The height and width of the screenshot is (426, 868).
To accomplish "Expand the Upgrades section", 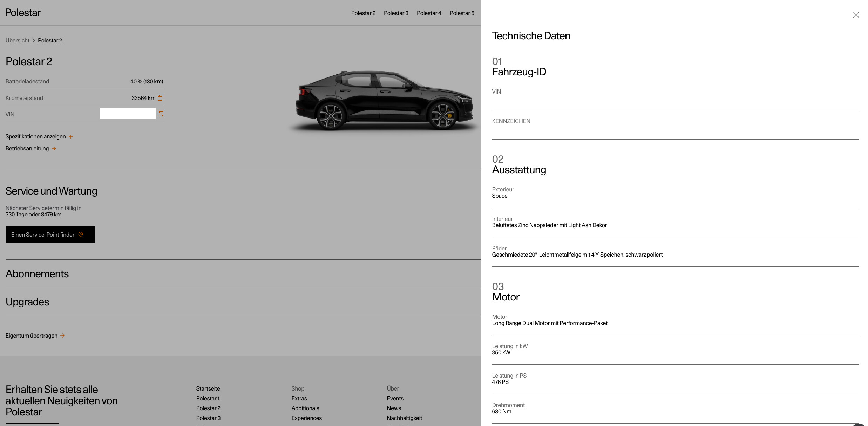I will (x=27, y=302).
